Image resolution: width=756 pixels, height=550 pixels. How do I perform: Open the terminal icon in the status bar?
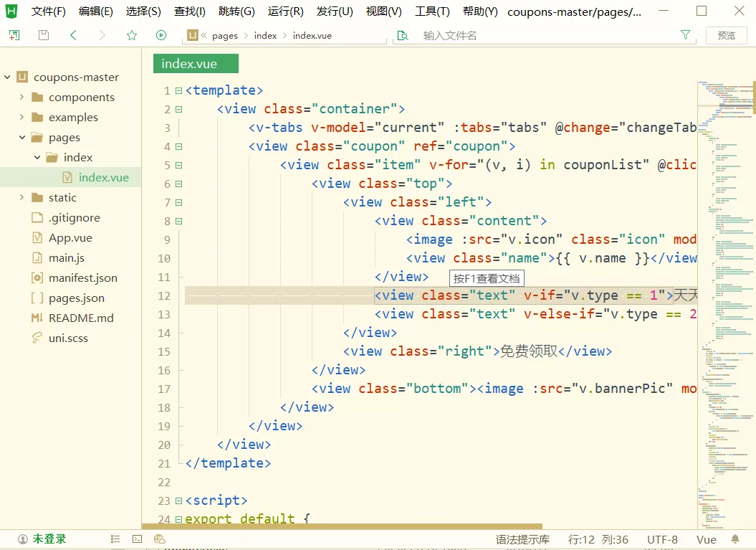[137, 539]
